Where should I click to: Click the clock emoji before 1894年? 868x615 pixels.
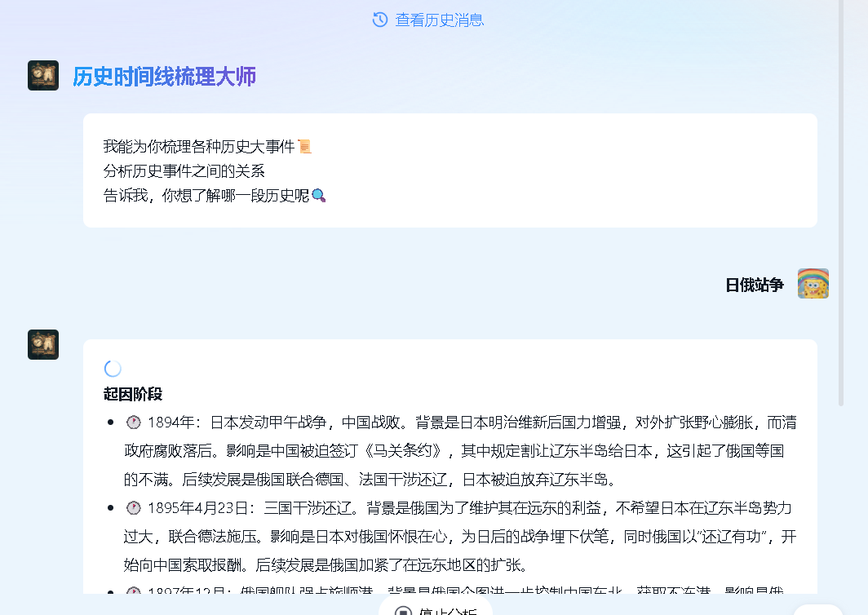pos(134,423)
